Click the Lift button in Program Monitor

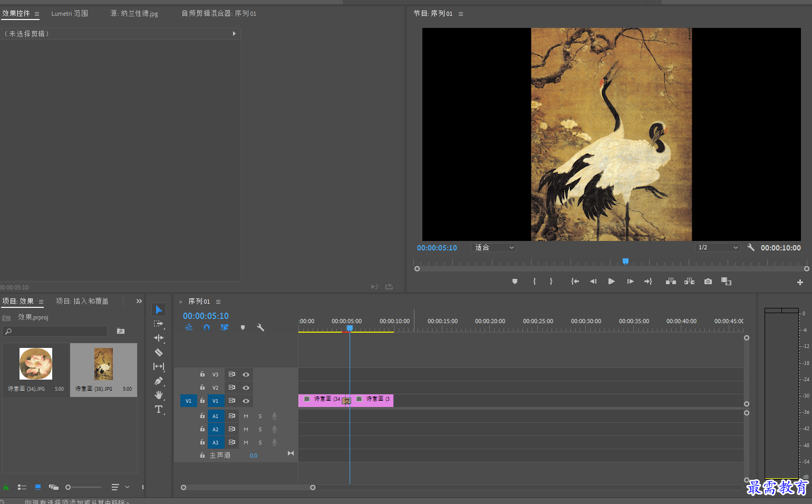(671, 282)
